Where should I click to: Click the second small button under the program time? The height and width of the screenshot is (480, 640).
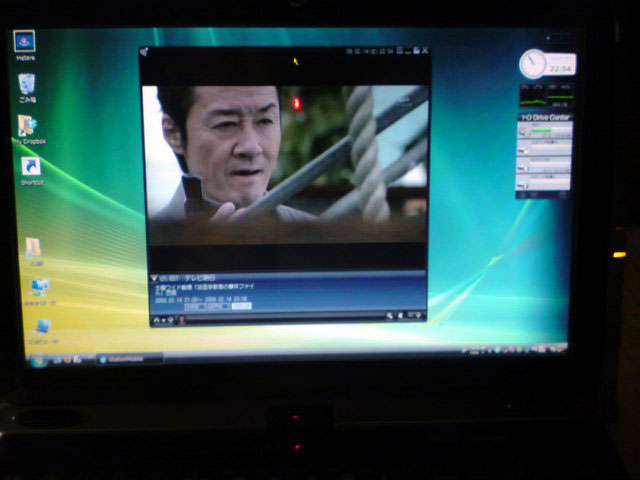(x=218, y=307)
